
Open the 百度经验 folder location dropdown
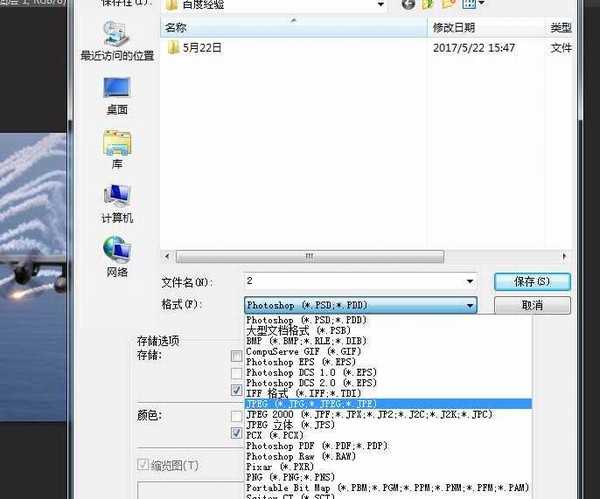click(379, 5)
